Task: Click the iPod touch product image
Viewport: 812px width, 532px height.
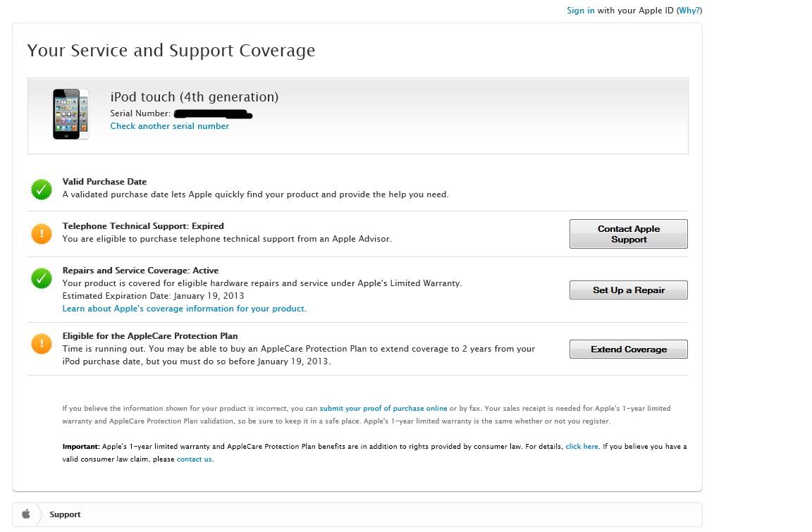Action: pos(71,114)
